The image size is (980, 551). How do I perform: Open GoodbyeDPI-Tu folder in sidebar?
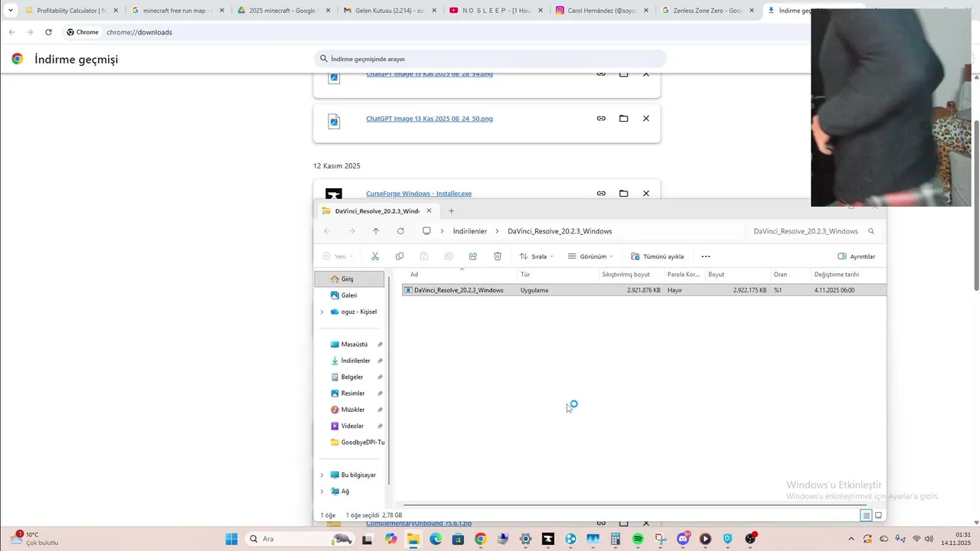357,442
